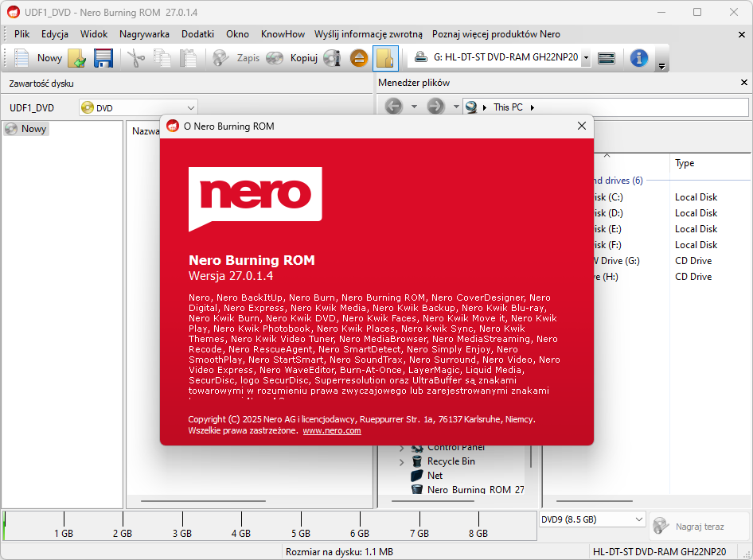Viewport: 753px width, 560px height.
Task: Click the scissors Cut icon
Action: point(136,58)
